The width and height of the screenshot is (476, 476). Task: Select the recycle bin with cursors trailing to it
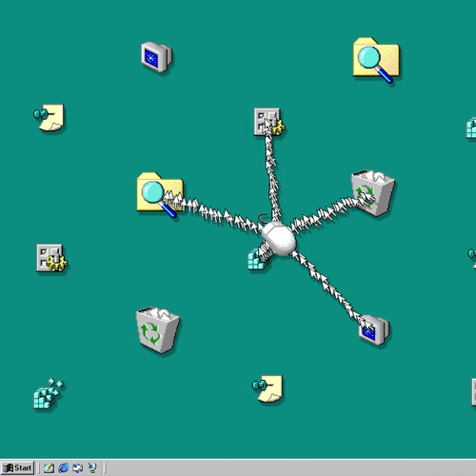click(x=373, y=193)
